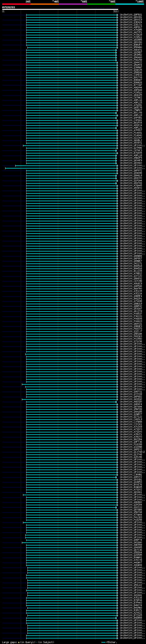Select label UniRef100_B8A518

click(131, 266)
